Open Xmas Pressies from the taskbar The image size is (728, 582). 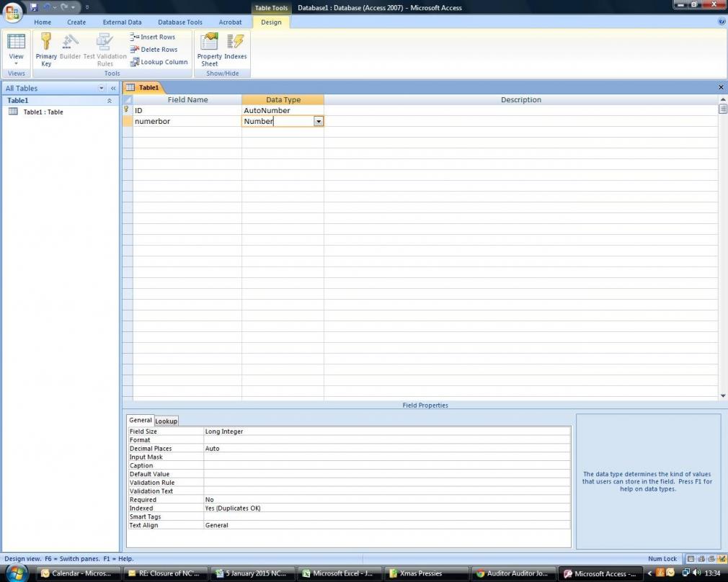[x=427, y=573]
